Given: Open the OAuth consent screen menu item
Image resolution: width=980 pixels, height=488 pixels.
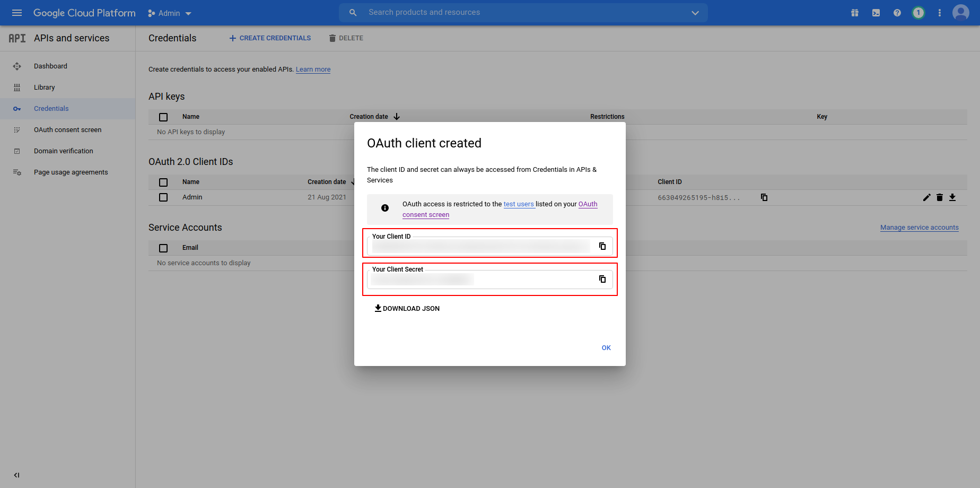Looking at the screenshot, I should (67, 130).
